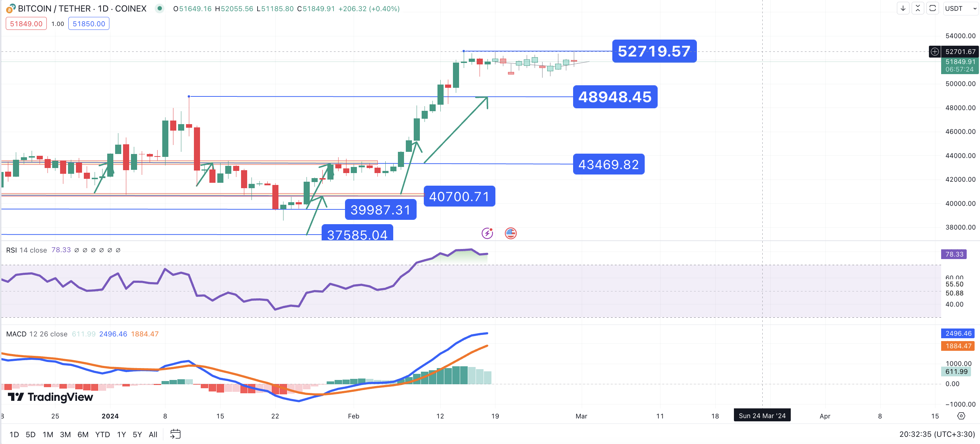This screenshot has height=444, width=980.
Task: Click the chart settings gear icon
Action: [x=961, y=416]
